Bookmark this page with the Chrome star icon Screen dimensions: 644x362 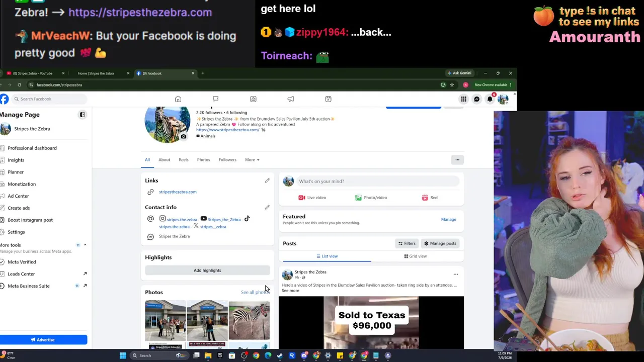tap(452, 85)
